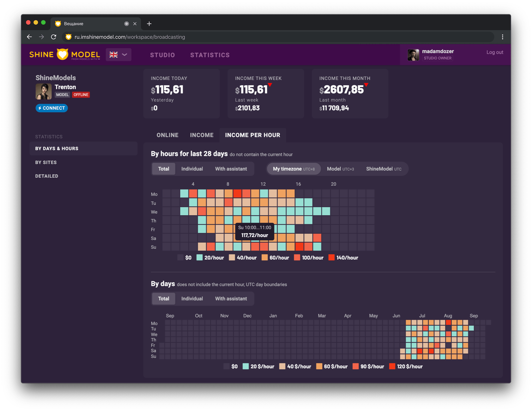Click the Shine Model heart logo
The width and height of the screenshot is (532, 411).
tap(62, 54)
